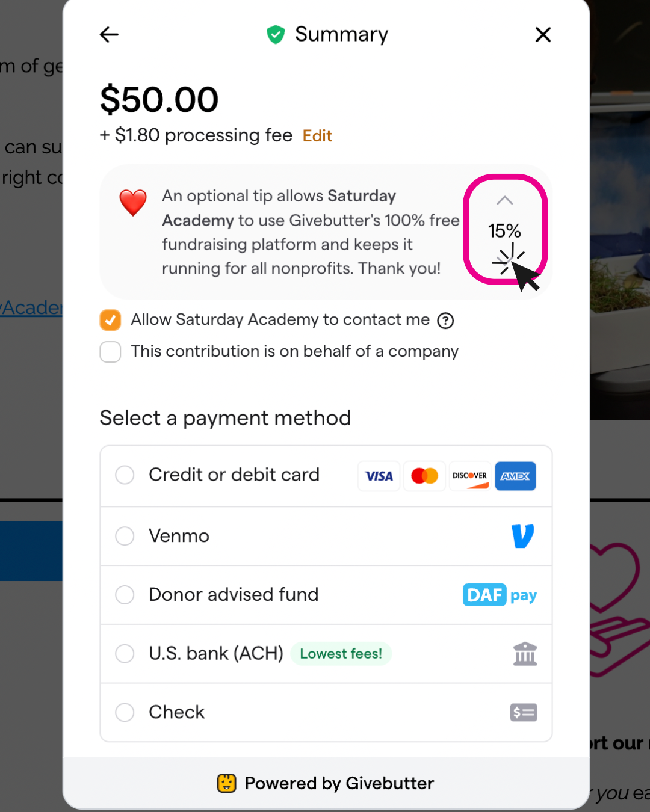The height and width of the screenshot is (812, 650).
Task: Click the bank building icon
Action: (525, 654)
